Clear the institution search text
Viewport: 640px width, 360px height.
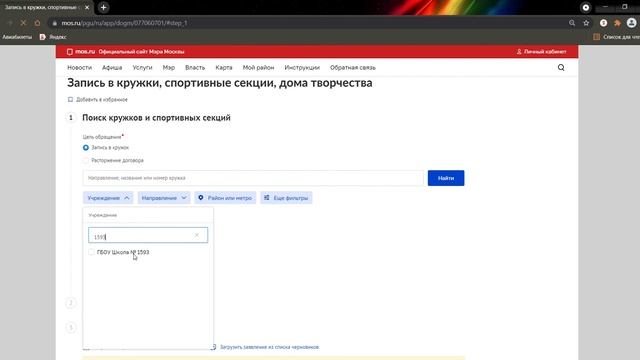[197, 235]
